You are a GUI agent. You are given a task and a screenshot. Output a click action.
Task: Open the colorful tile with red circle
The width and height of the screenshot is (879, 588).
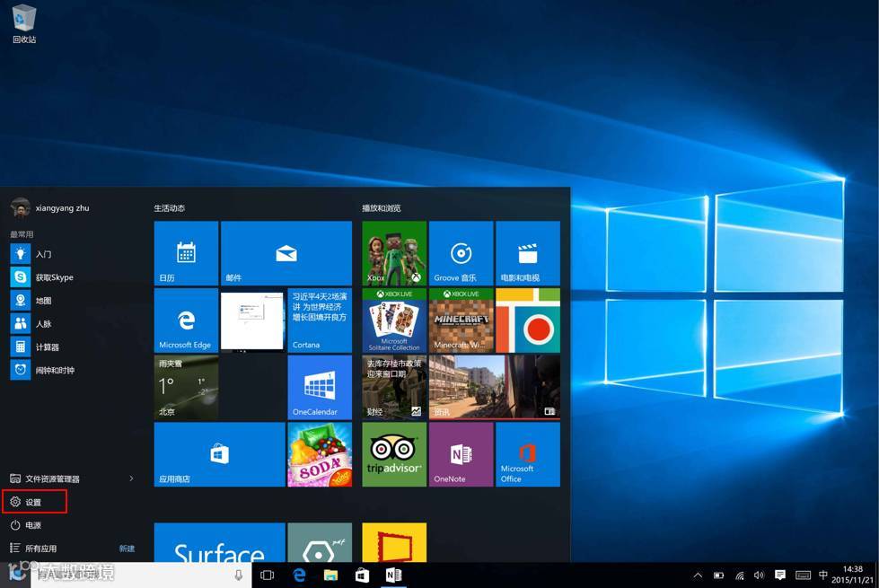click(528, 320)
